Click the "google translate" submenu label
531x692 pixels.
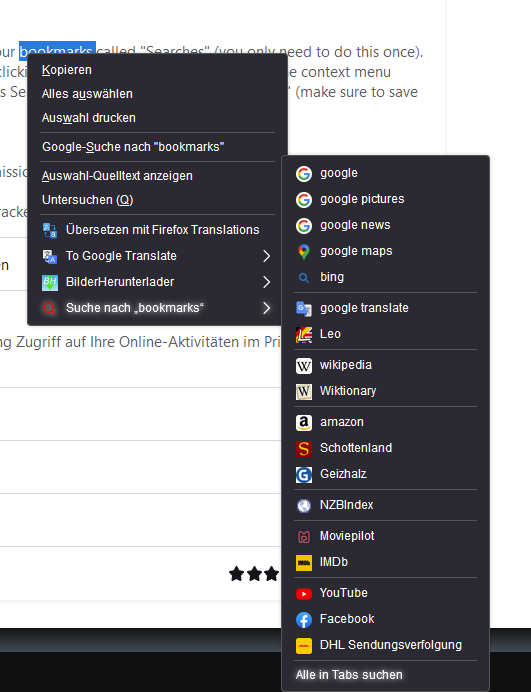(364, 308)
